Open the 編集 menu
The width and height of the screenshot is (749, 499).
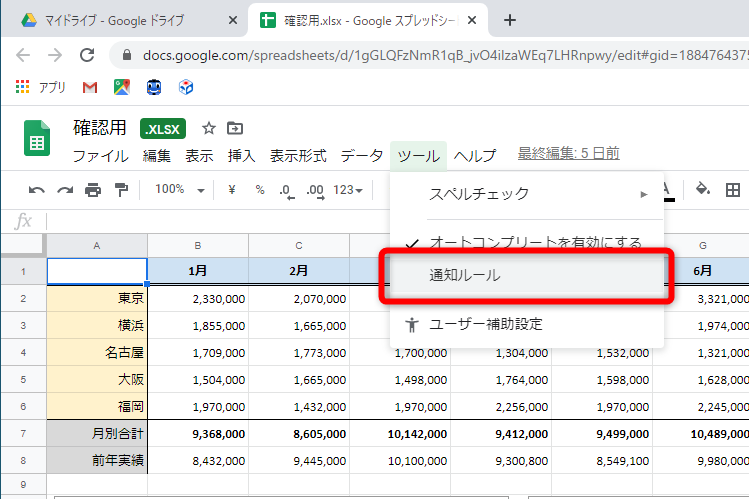(x=157, y=156)
